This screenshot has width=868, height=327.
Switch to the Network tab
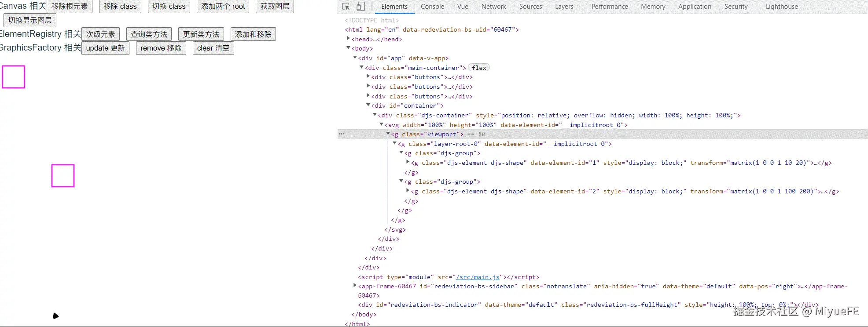click(x=494, y=7)
